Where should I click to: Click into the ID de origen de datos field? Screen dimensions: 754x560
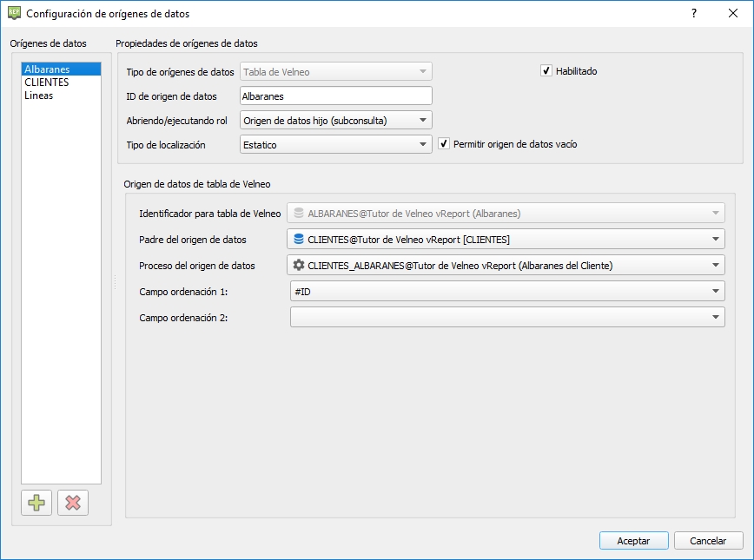(x=335, y=96)
